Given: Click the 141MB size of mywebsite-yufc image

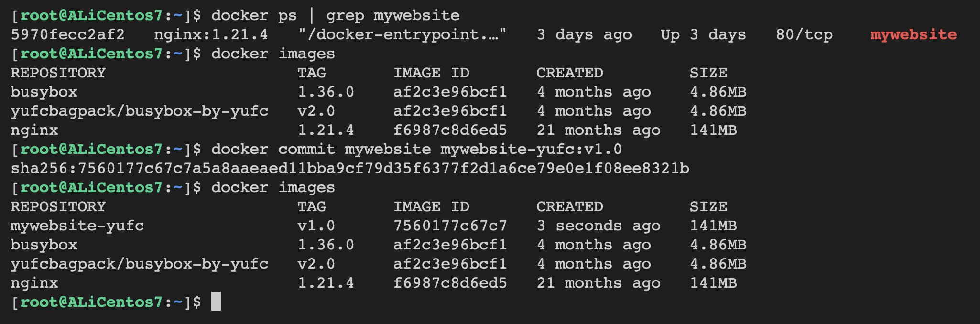Looking at the screenshot, I should [713, 226].
